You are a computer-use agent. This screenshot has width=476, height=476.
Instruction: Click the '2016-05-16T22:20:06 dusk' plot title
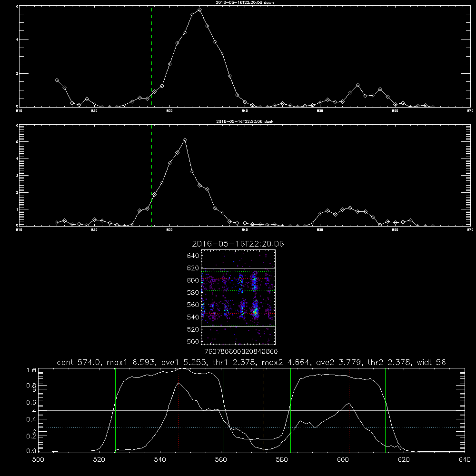(245, 121)
